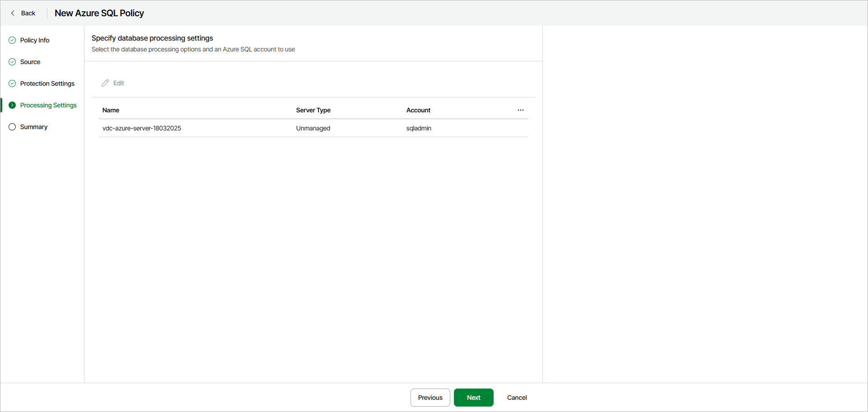Go to the Summary wizard step
Image resolution: width=868 pixels, height=412 pixels.
pos(34,127)
